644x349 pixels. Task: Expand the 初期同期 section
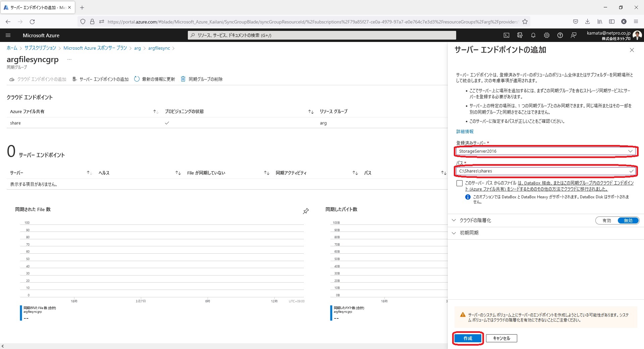(469, 233)
